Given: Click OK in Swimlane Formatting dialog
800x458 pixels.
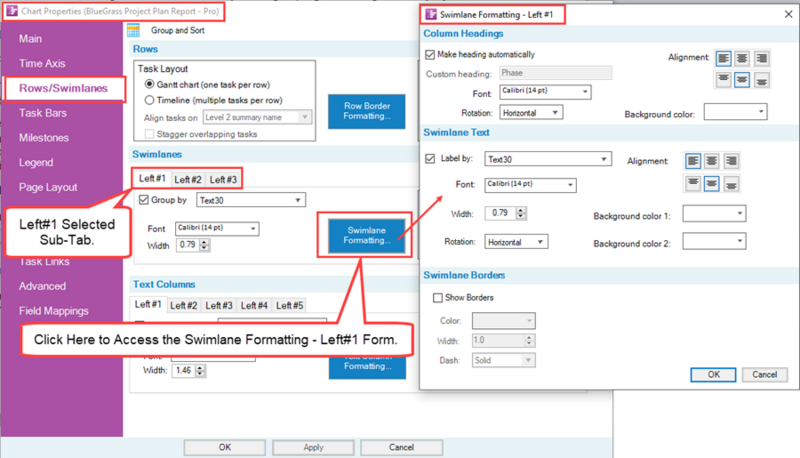Looking at the screenshot, I should tap(713, 374).
